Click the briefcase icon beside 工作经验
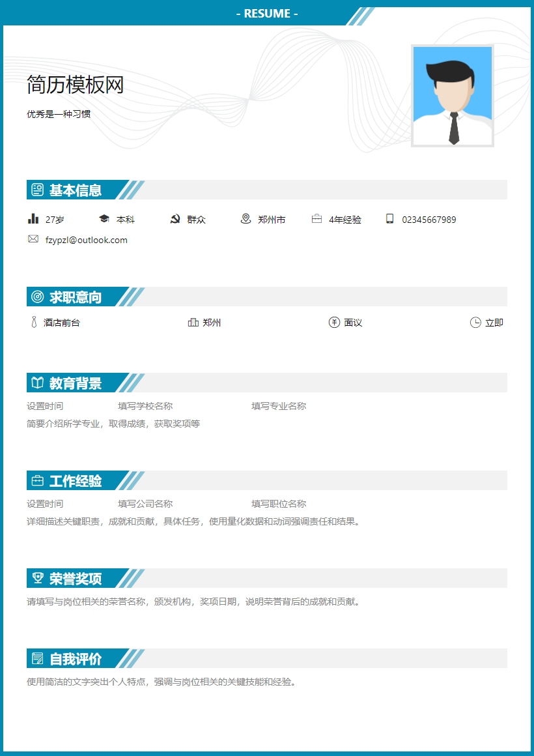Image resolution: width=534 pixels, height=756 pixels. [37, 481]
